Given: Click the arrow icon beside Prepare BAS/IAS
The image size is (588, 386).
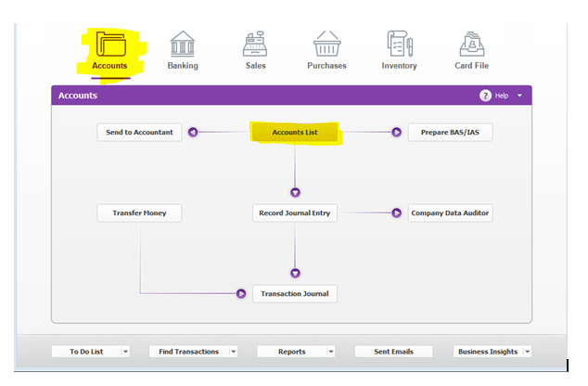Looking at the screenshot, I should click(x=396, y=133).
